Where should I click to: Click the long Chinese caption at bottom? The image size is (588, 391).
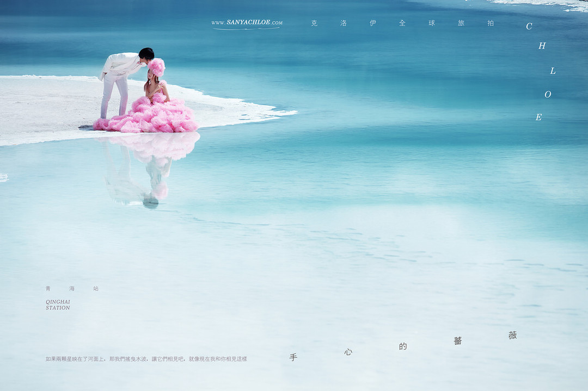tap(146, 359)
